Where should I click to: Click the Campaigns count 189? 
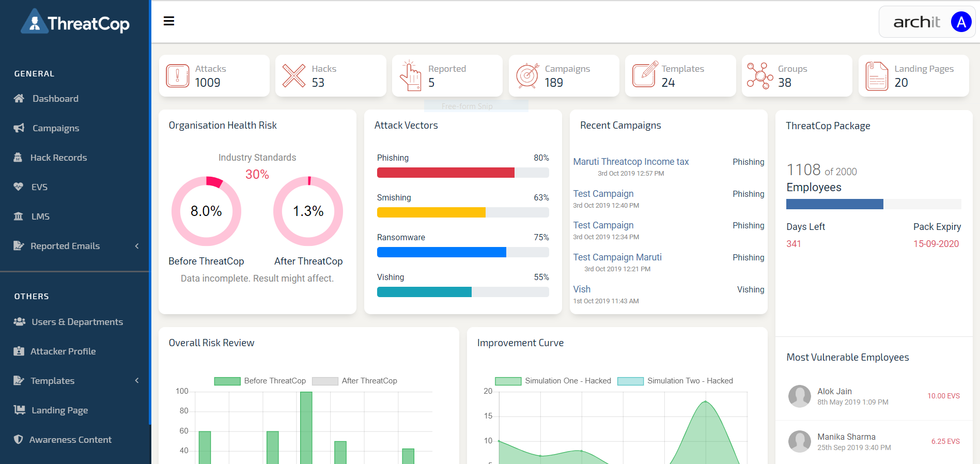554,83
